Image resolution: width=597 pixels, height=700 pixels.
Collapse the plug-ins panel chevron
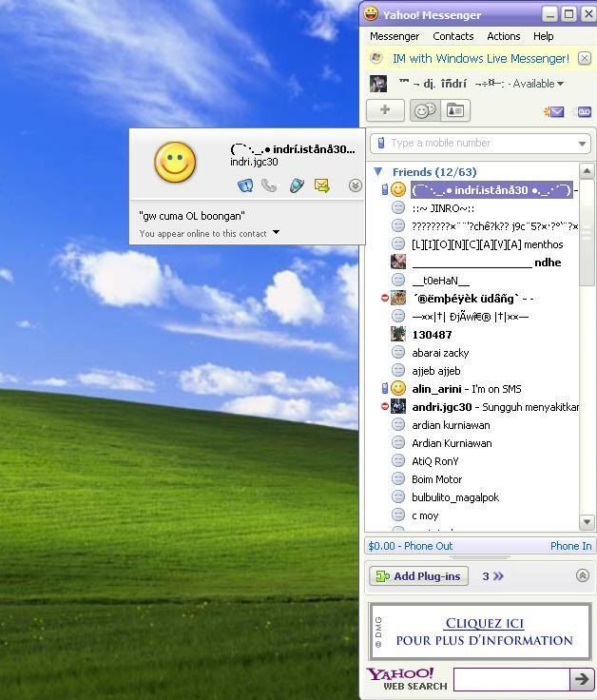click(x=583, y=576)
